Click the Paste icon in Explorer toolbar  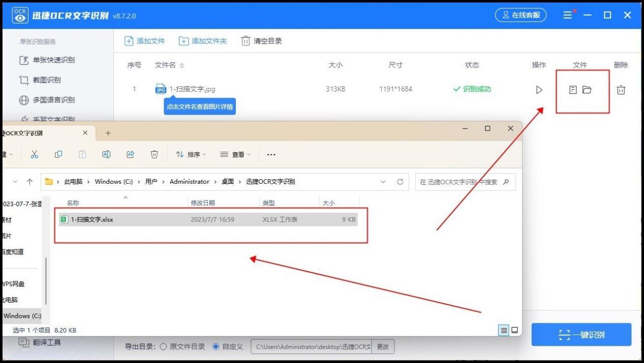point(82,154)
